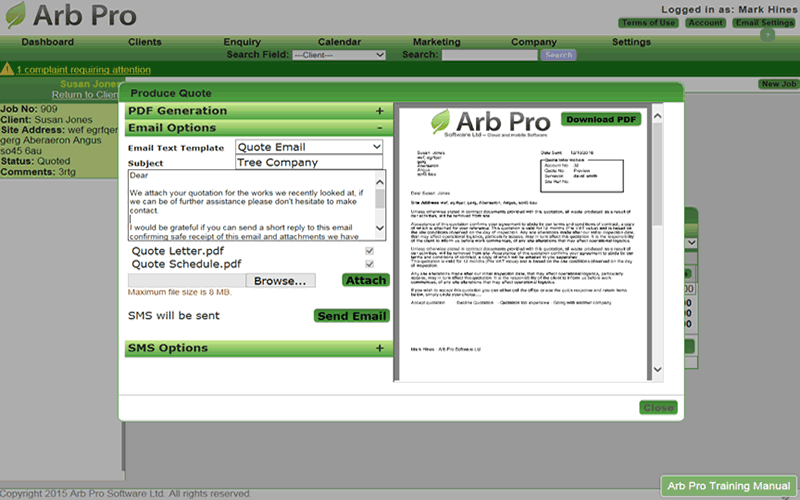
Task: Click the Search button in header
Action: pyautogui.click(x=558, y=55)
